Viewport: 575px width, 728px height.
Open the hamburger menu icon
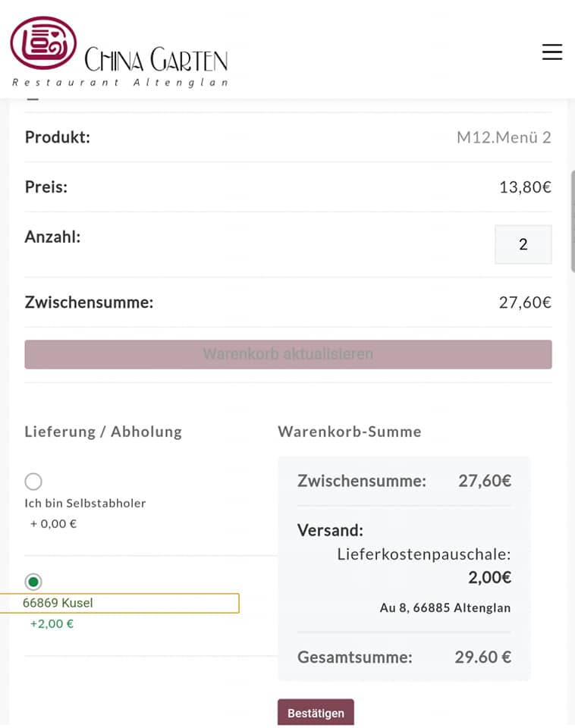click(x=551, y=52)
